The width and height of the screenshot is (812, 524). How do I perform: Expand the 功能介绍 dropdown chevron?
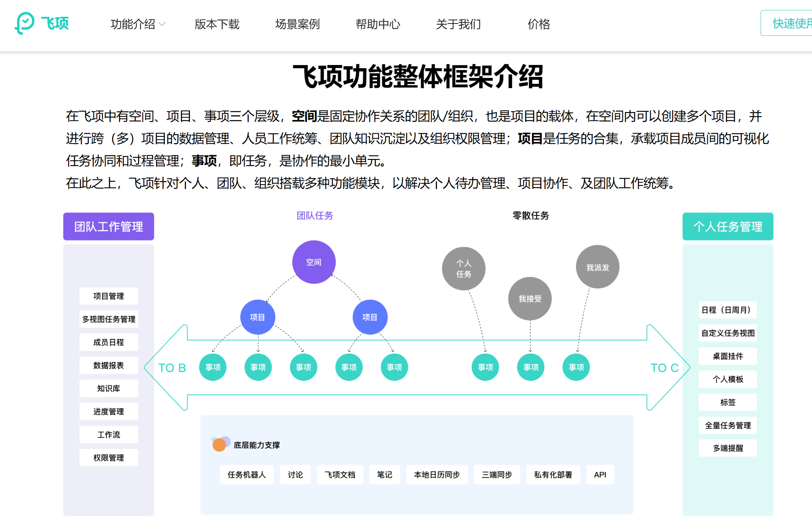[x=162, y=24]
